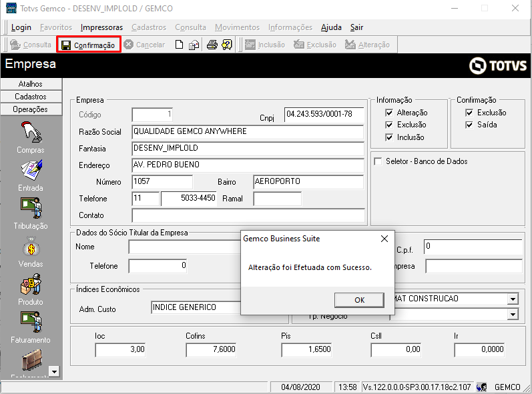The image size is (532, 394).
Task: Click the TOTVS logo in header
Action: point(497,65)
